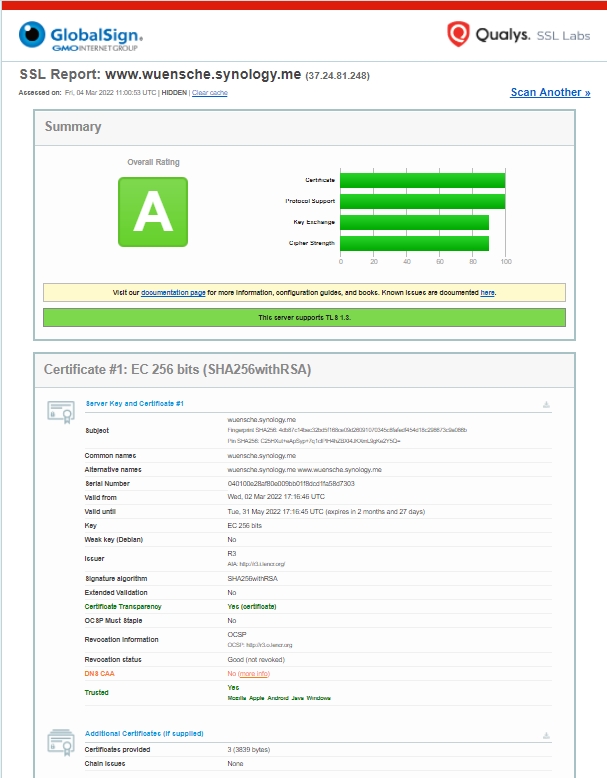This screenshot has height=778, width=607.
Task: Click the IP address 37.24.81.248
Action: pyautogui.click(x=337, y=76)
